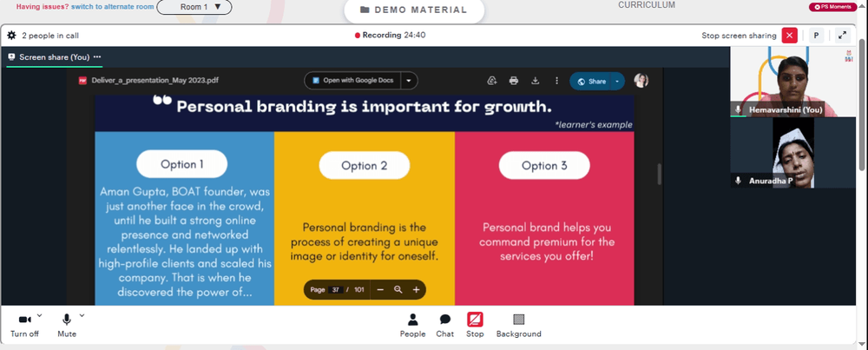Image resolution: width=868 pixels, height=350 pixels.
Task: Click the magnifier zoom reset icon
Action: [398, 289]
